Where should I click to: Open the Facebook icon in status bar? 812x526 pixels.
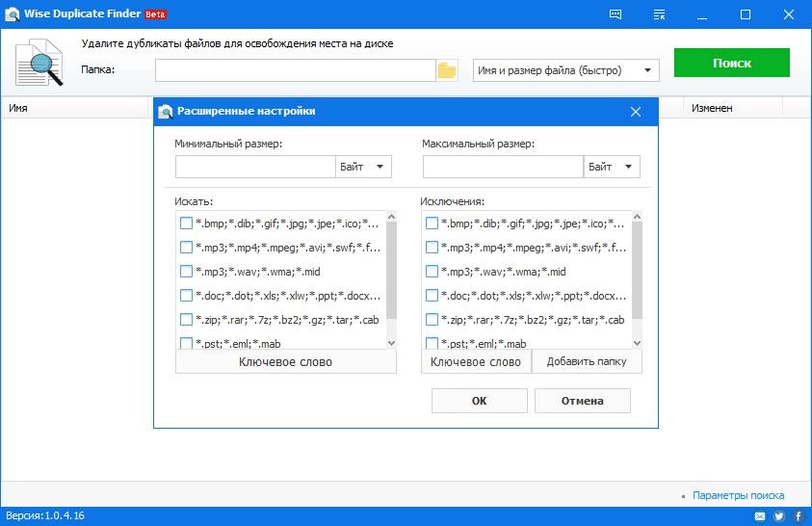[798, 516]
